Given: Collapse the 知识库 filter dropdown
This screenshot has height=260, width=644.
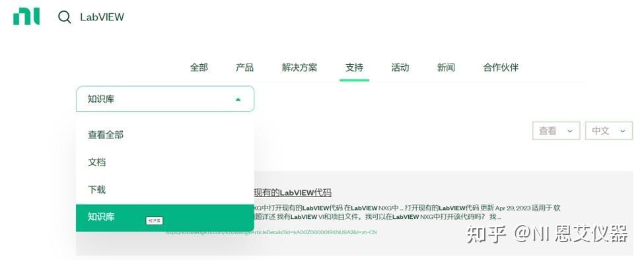Looking at the screenshot, I should [165, 99].
